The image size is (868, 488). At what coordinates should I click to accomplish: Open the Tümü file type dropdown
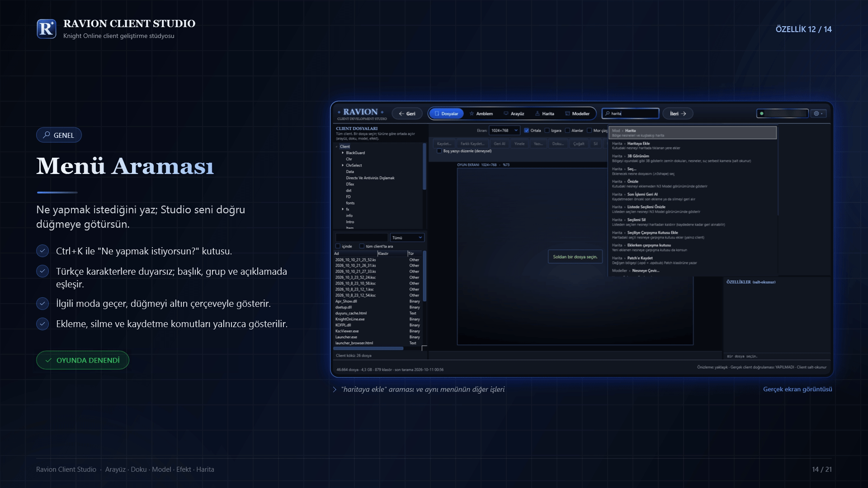coord(407,238)
